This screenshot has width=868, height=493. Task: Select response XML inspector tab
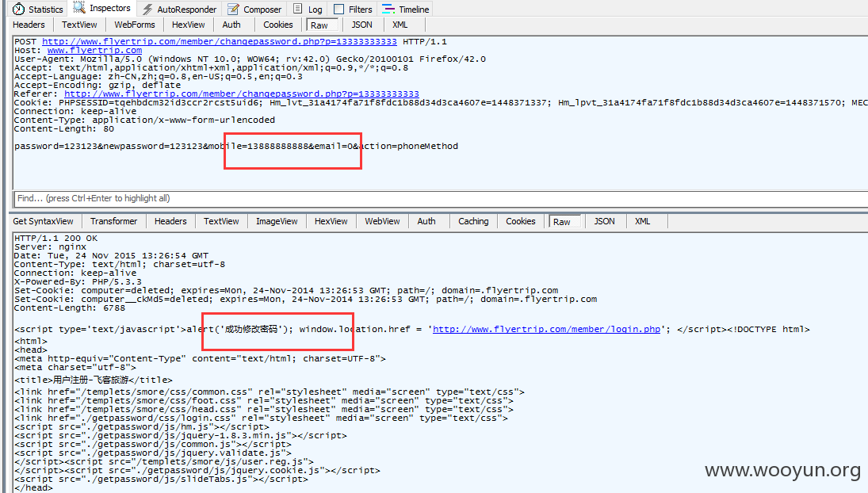pos(642,221)
